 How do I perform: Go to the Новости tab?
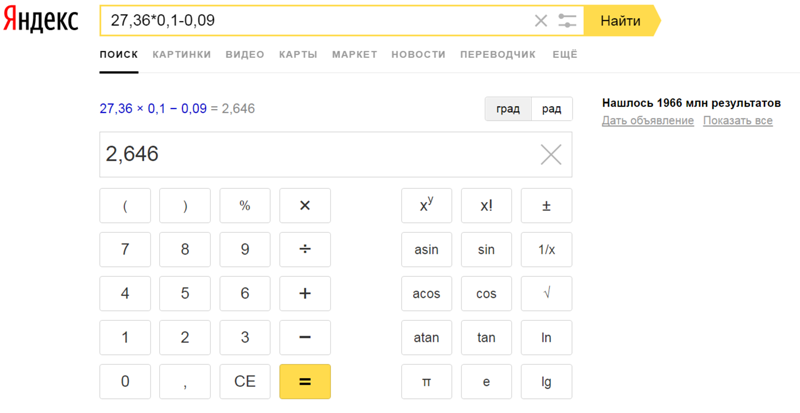tap(418, 55)
